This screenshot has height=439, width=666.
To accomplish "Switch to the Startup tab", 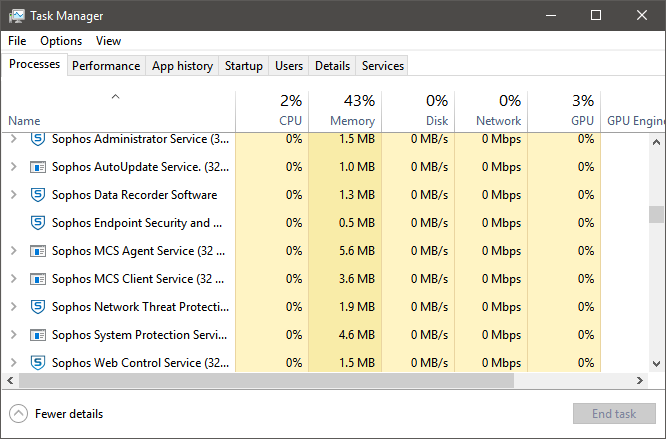I will coord(244,66).
